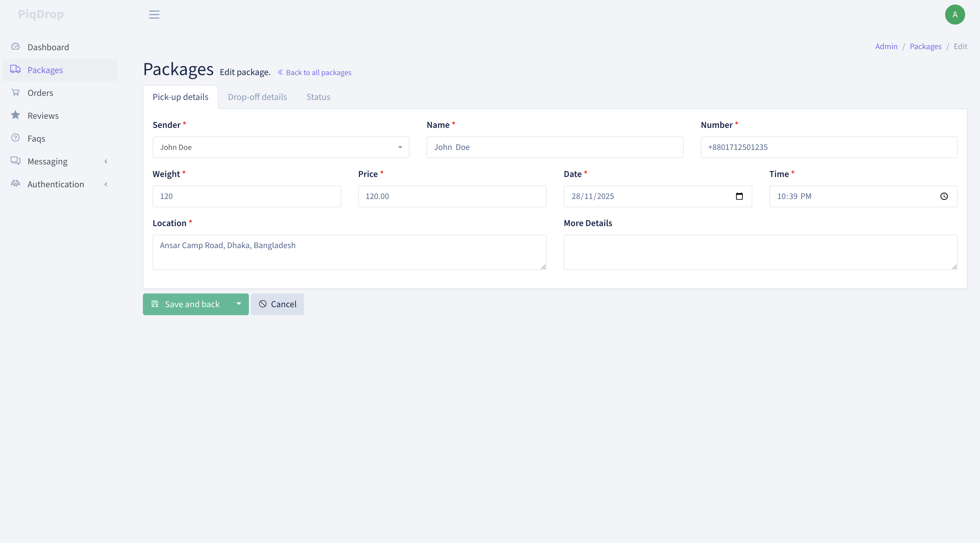The height and width of the screenshot is (543, 980).
Task: Focus the Name input field
Action: tap(555, 147)
